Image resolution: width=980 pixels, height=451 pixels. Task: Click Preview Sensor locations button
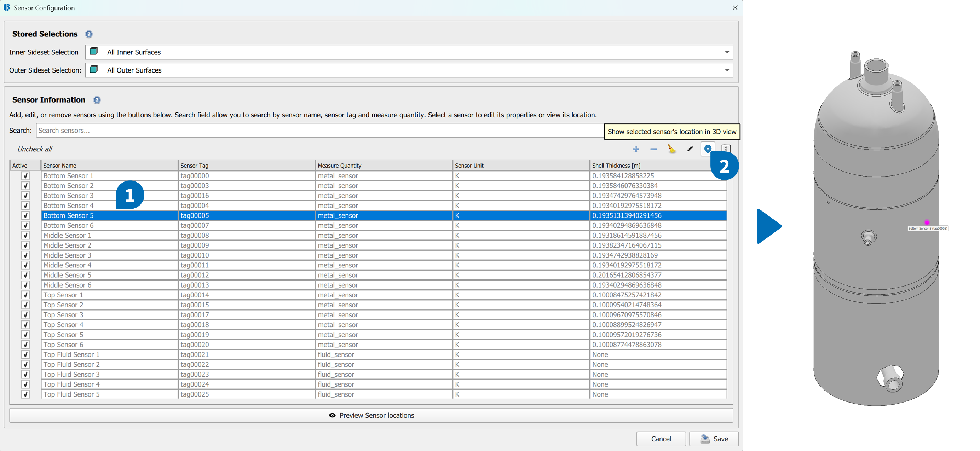pyautogui.click(x=371, y=415)
